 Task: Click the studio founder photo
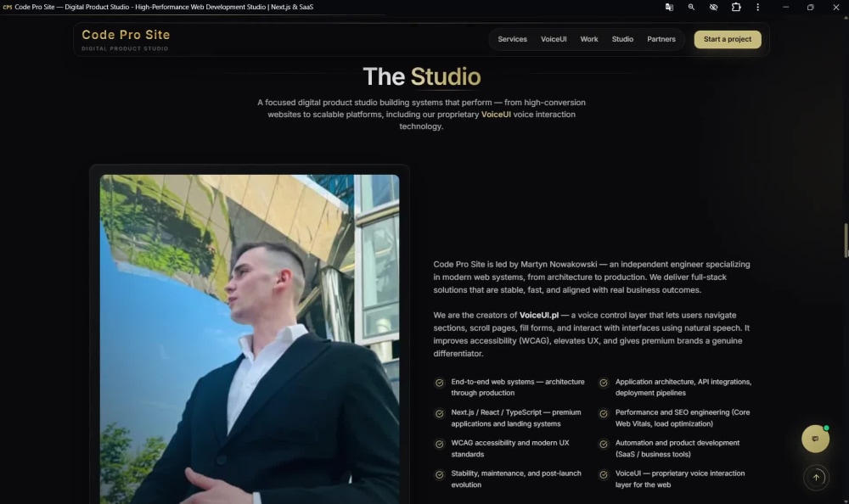pyautogui.click(x=250, y=339)
